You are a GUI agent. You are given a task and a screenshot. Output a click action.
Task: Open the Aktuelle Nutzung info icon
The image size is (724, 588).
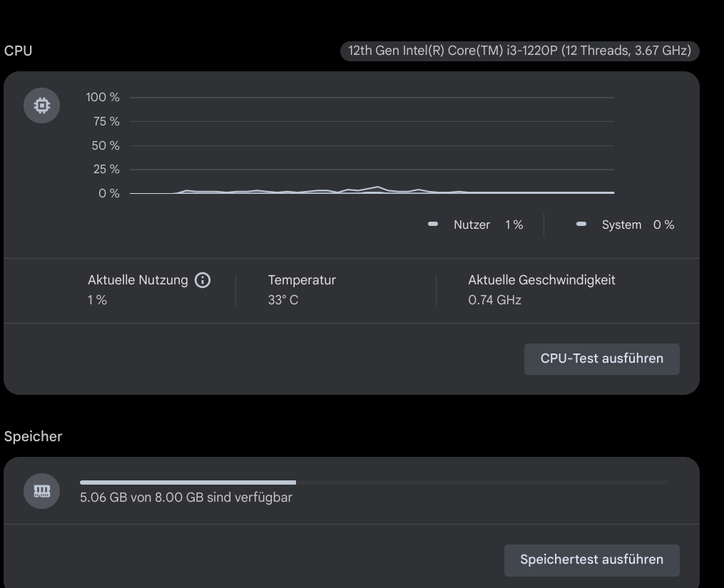click(x=203, y=280)
